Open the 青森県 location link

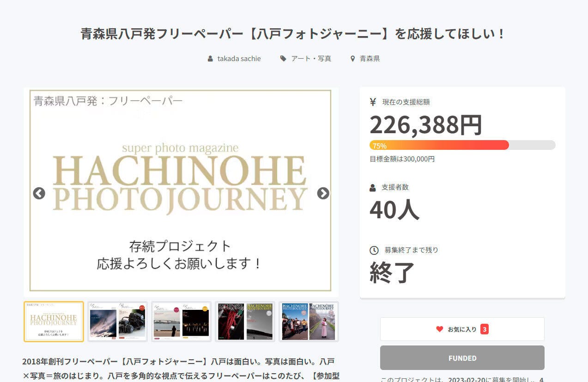click(370, 59)
